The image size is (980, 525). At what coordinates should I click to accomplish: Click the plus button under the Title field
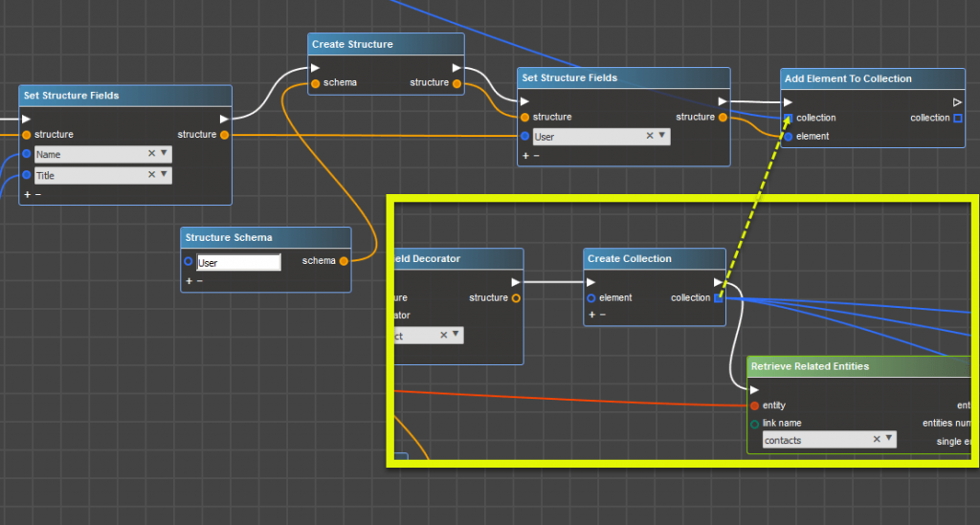point(27,194)
